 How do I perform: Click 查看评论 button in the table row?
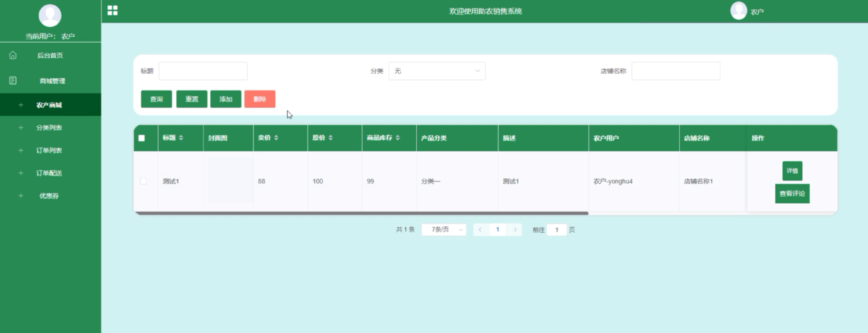tap(792, 194)
